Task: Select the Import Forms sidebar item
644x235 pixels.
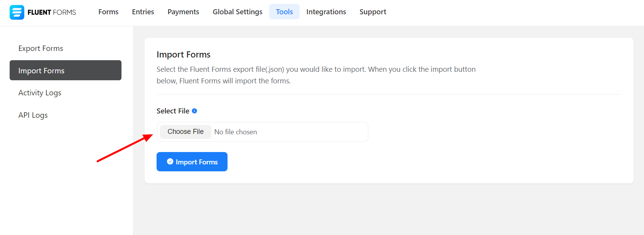Action: pos(66,71)
